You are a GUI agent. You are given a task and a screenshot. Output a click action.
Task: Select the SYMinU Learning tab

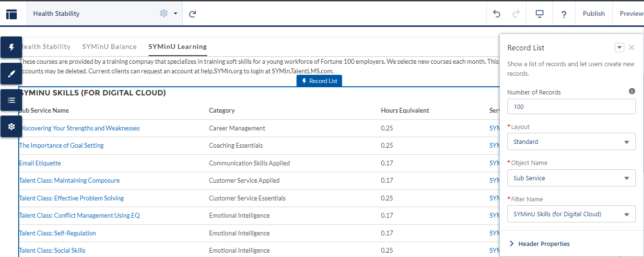177,47
